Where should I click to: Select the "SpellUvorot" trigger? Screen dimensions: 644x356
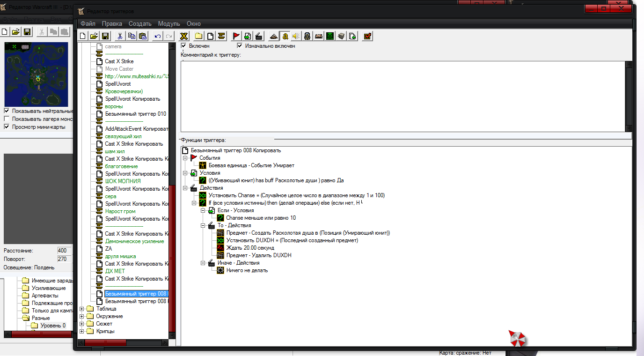[x=118, y=84]
